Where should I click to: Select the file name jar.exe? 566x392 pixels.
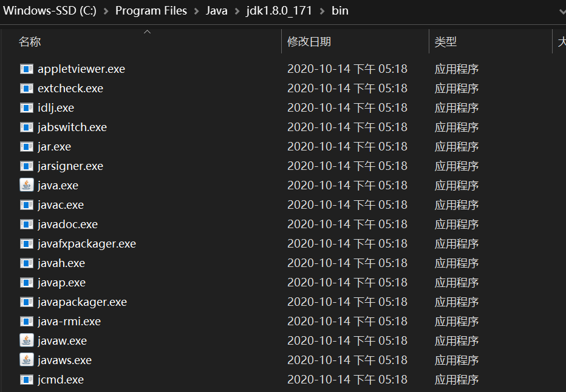[x=54, y=146]
